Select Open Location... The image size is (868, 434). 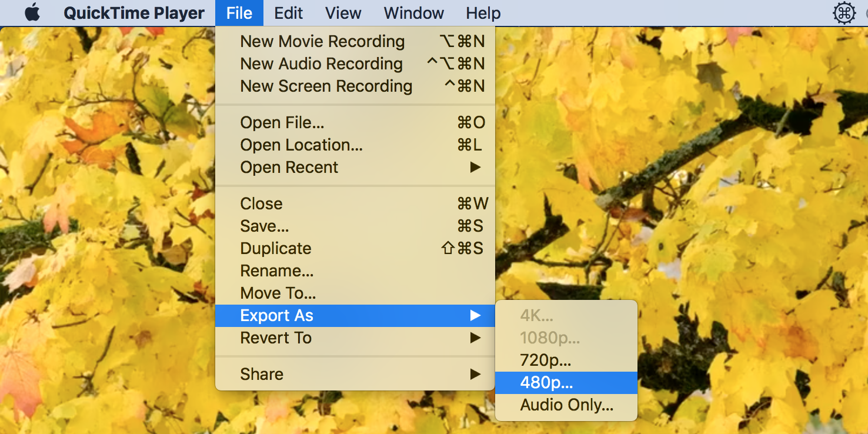301,145
